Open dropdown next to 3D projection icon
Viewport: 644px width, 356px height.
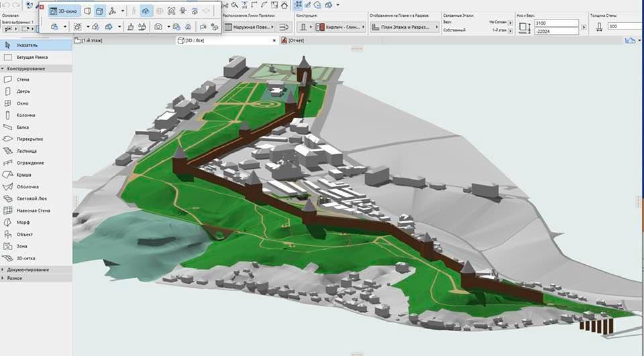[122, 11]
